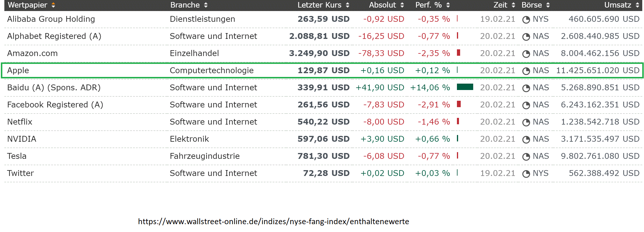The width and height of the screenshot is (644, 232).
Task: Click Baidu's green performance bar
Action: pos(465,87)
